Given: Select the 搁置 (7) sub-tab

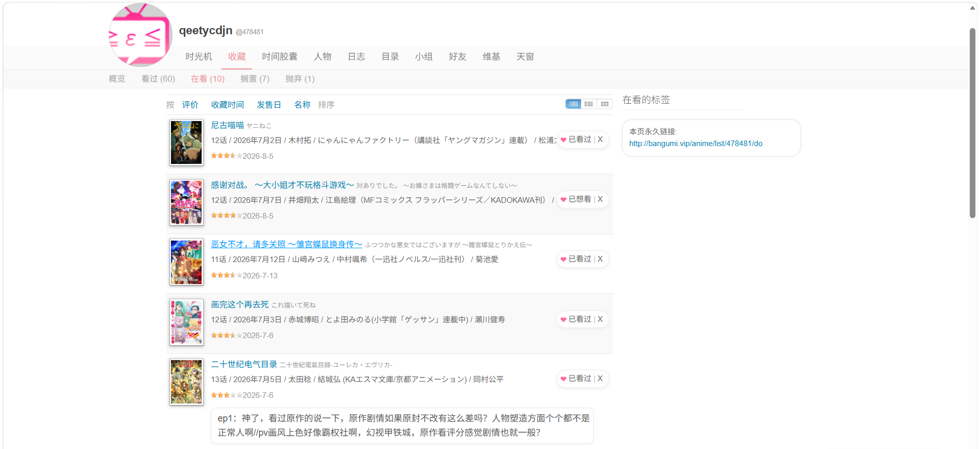Looking at the screenshot, I should pos(255,79).
